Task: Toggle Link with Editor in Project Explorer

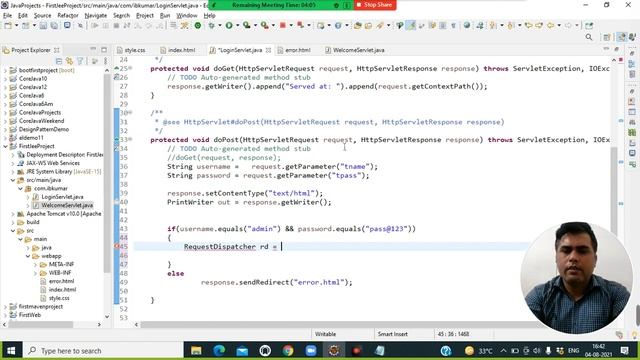Action: 69,61
